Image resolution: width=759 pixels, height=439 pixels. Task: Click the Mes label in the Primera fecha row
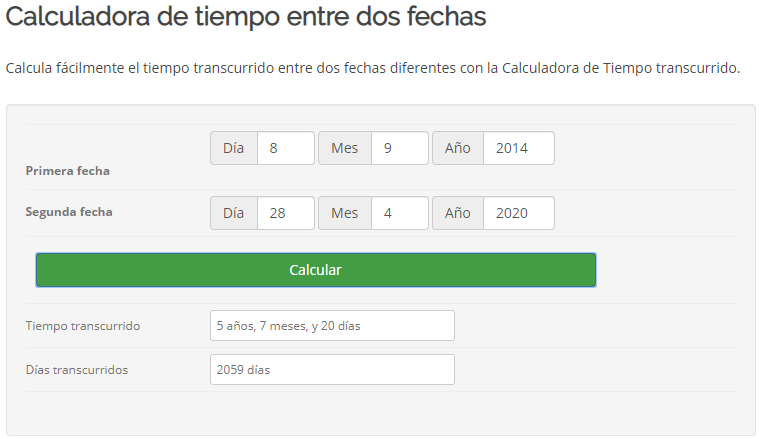(345, 148)
